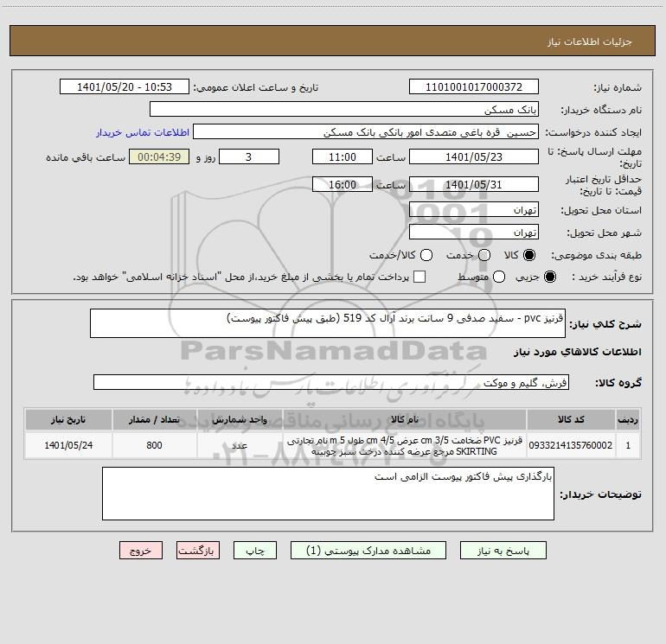Click the اطلاعات کالاهای مورد نیاز heading
666x644 pixels.
click(578, 352)
